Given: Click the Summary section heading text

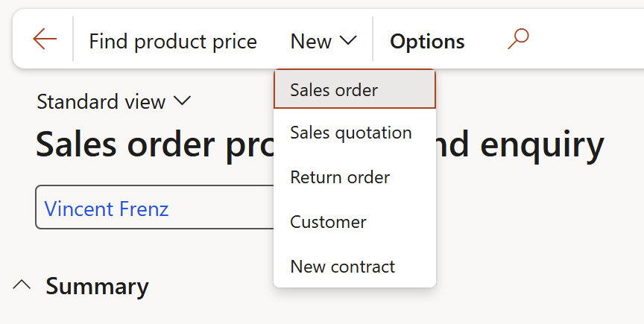Looking at the screenshot, I should pyautogui.click(x=97, y=286).
